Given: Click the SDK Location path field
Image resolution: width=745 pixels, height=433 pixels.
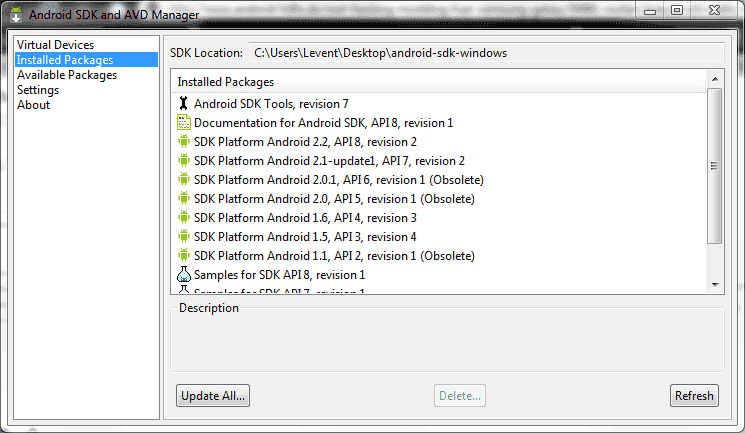Looking at the screenshot, I should [x=486, y=53].
